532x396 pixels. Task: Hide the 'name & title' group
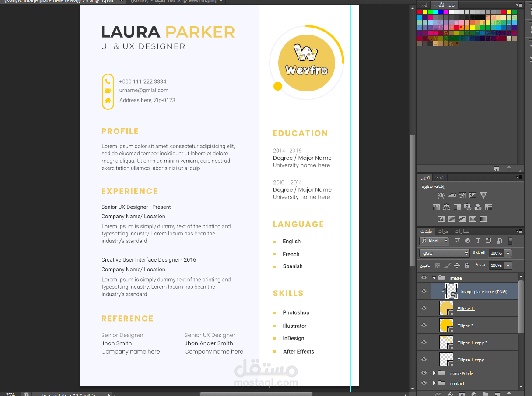pyautogui.click(x=423, y=373)
